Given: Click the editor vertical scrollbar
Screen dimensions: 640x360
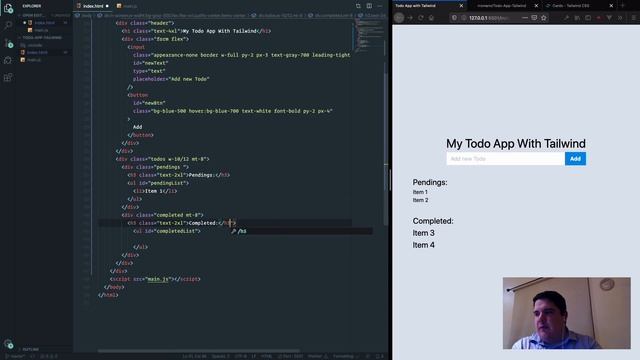Looking at the screenshot, I should pos(386,149).
